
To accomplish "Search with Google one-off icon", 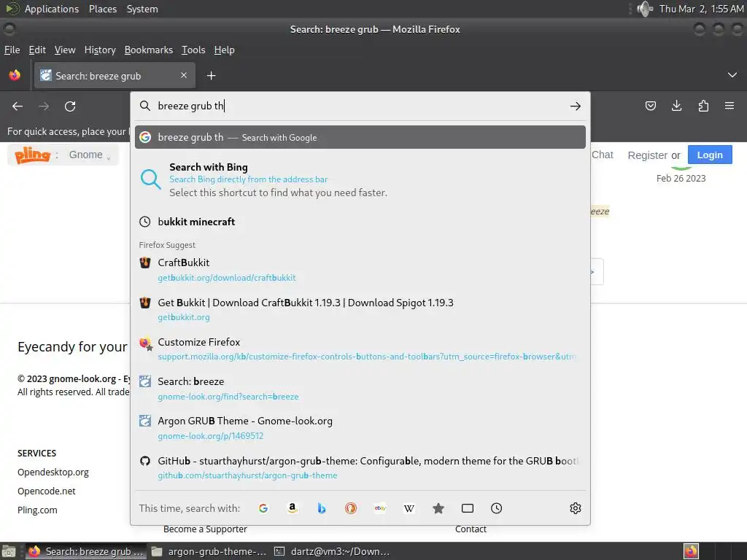I will [x=263, y=508].
